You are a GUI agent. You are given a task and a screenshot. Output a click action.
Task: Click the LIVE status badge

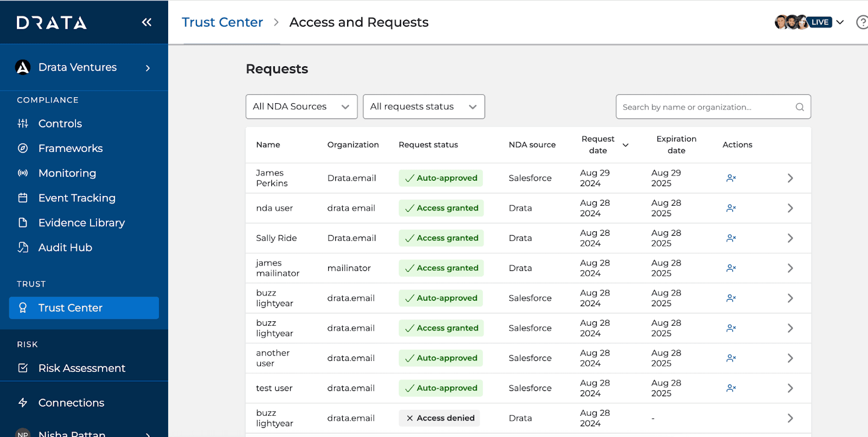[820, 22]
